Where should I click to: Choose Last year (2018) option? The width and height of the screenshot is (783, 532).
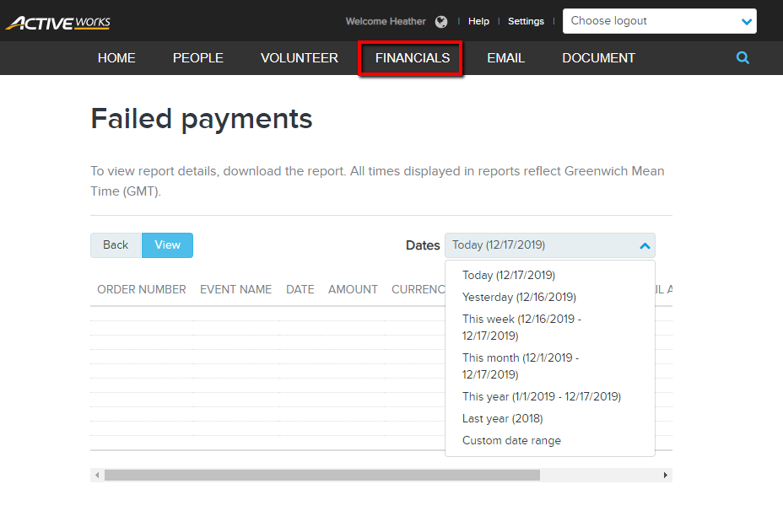[502, 418]
